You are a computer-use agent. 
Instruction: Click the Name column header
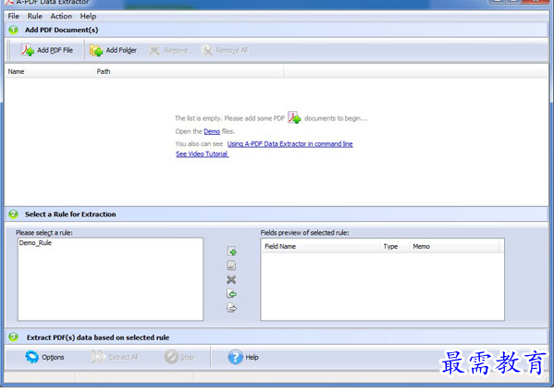click(49, 71)
